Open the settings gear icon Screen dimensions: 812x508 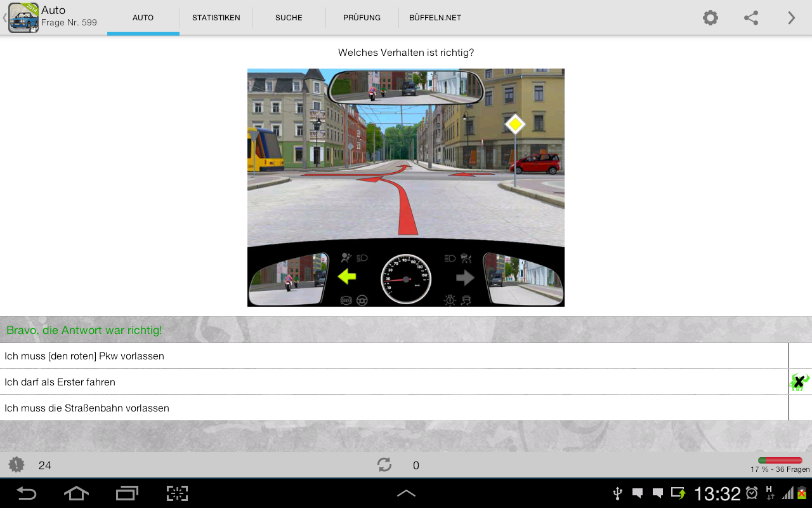(x=710, y=18)
